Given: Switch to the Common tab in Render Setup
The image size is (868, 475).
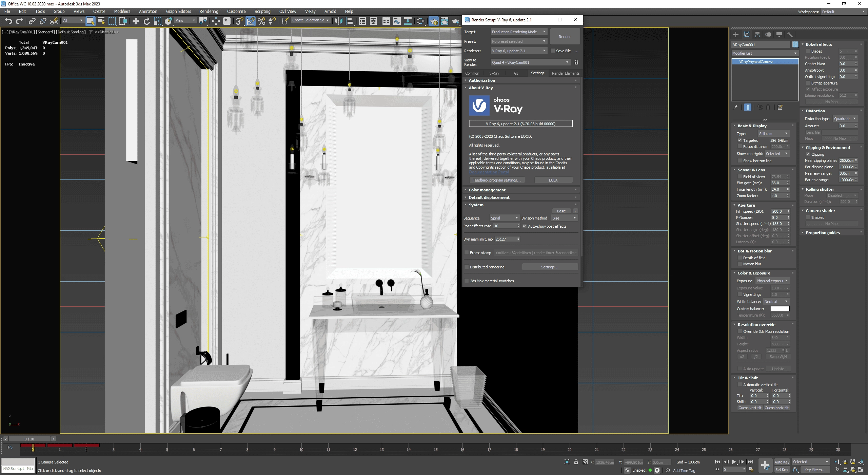Looking at the screenshot, I should click(x=472, y=73).
